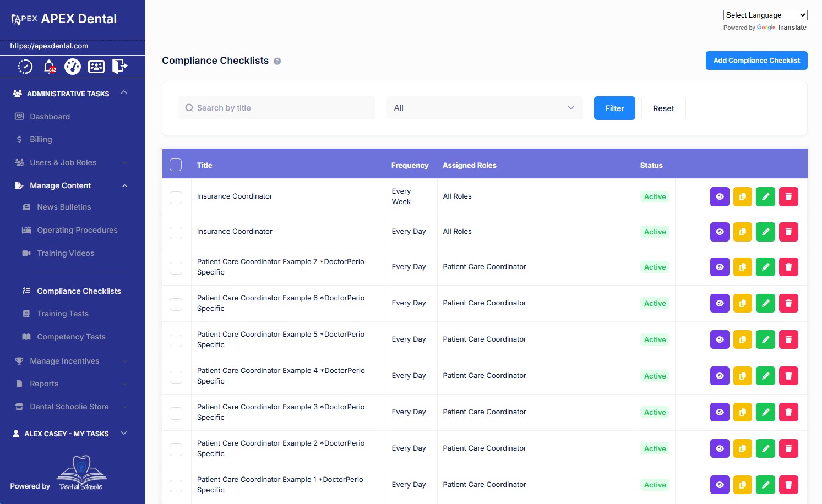
Task: Collapse the Administrative Tasks section
Action: coord(124,93)
